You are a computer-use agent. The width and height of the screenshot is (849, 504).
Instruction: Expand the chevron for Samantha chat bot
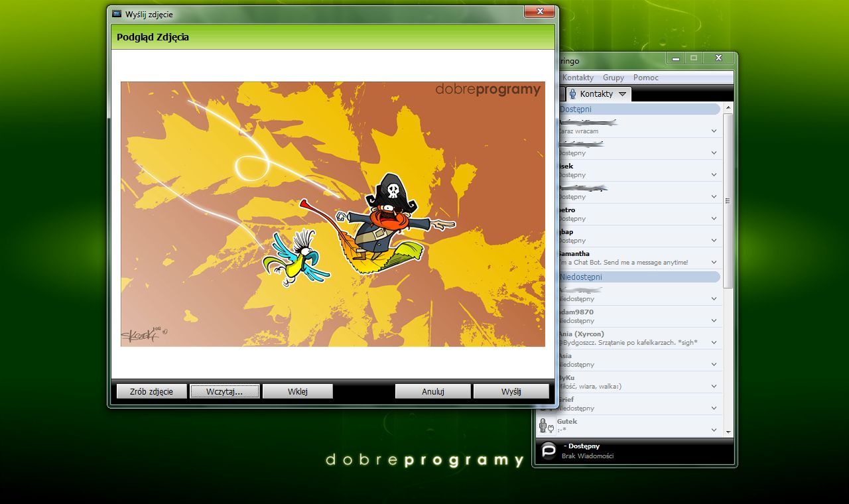[714, 262]
